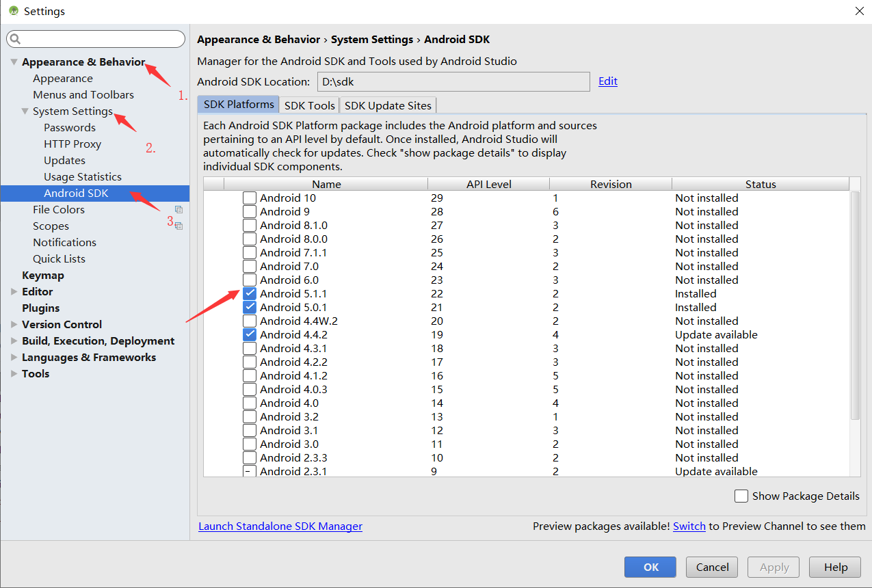Sort table by Status column header

761,184
